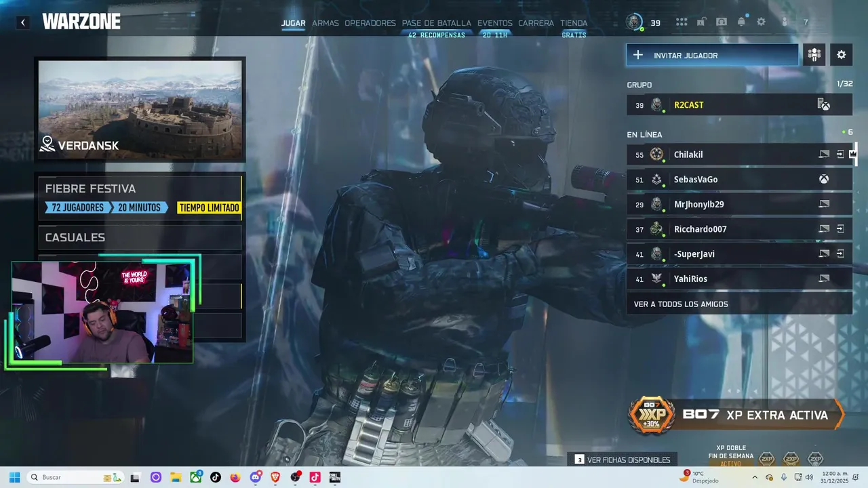Open game settings gear in top header
This screenshot has width=868, height=488.
coord(762,22)
